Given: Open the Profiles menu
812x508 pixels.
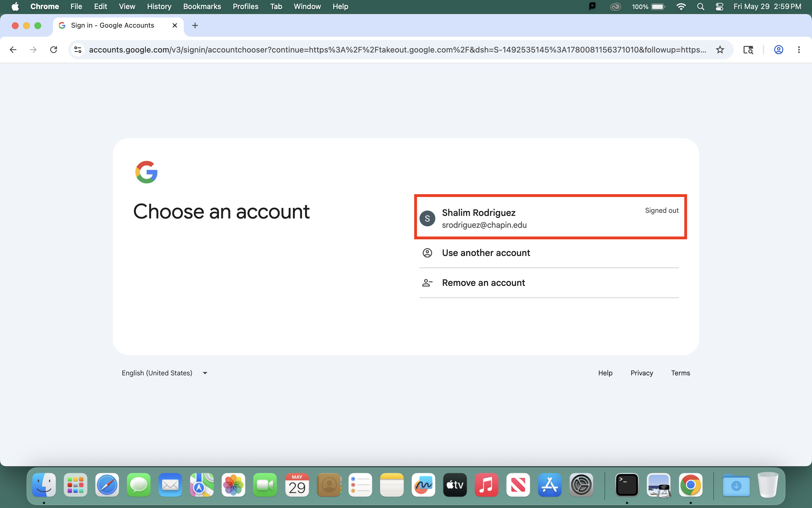Looking at the screenshot, I should 245,6.
